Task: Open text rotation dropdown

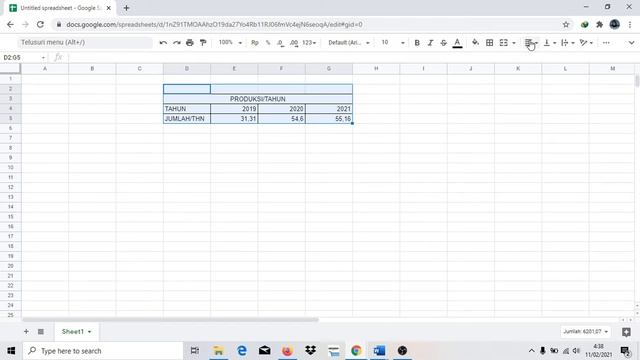Action: (x=586, y=42)
